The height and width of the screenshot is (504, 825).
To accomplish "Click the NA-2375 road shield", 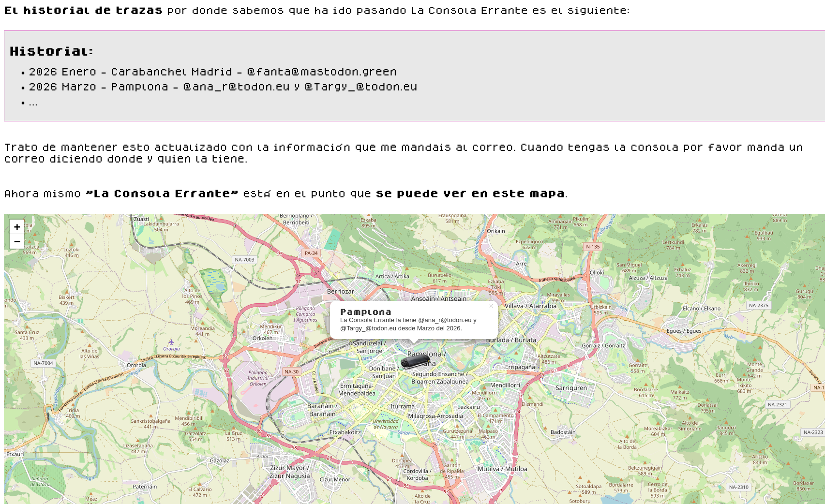I will click(x=758, y=305).
